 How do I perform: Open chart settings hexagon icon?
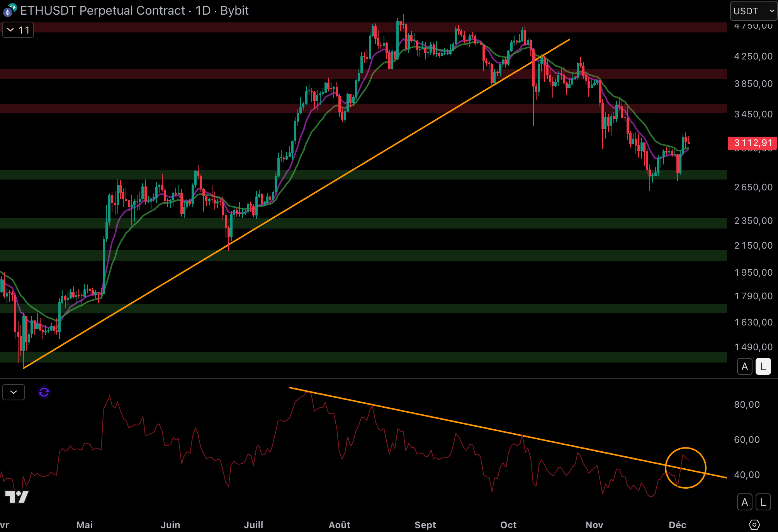click(x=754, y=524)
